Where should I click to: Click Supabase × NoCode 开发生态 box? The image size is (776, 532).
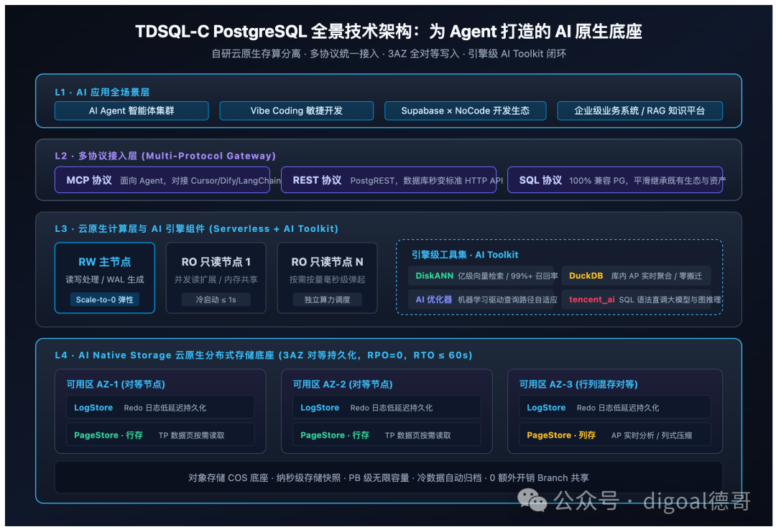[465, 111]
